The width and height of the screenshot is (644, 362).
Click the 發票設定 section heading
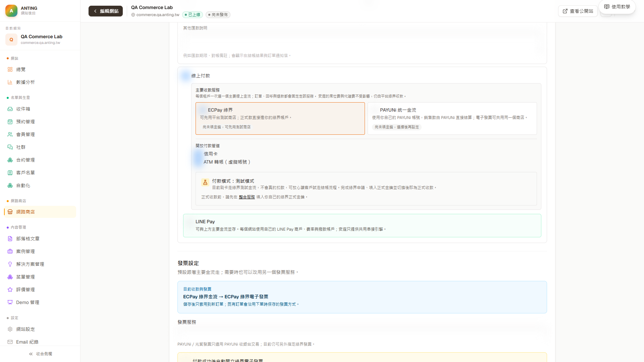[x=188, y=263]
